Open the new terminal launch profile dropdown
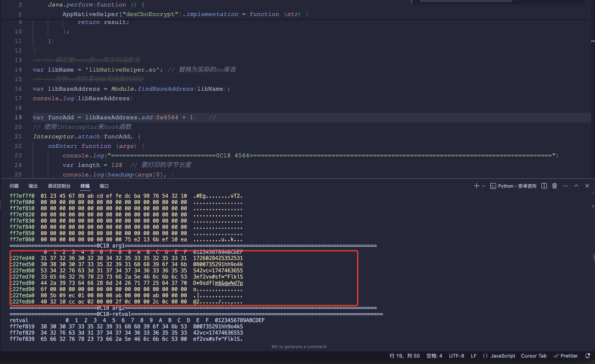Screen dimensions: 595x364 [483, 186]
